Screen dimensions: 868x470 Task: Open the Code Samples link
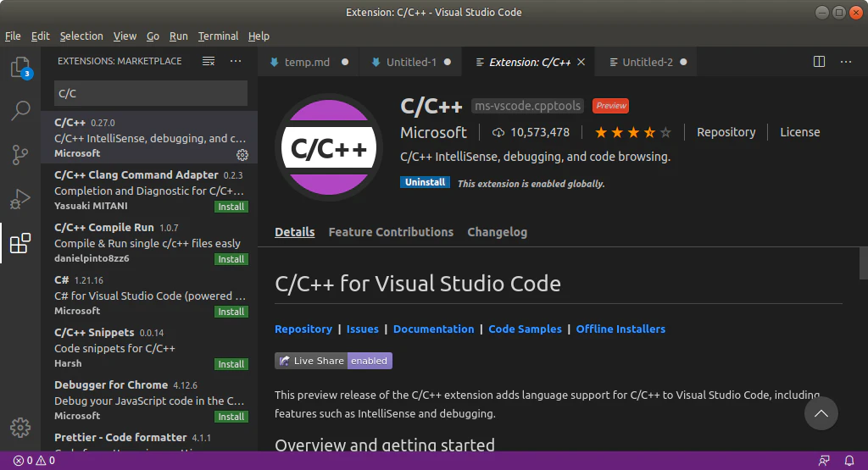(525, 329)
